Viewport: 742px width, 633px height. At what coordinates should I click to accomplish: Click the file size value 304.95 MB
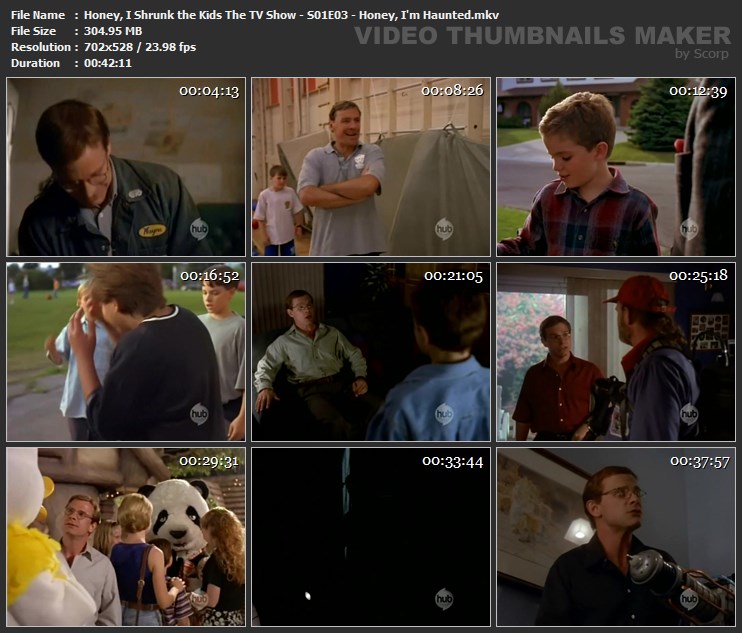coord(113,31)
